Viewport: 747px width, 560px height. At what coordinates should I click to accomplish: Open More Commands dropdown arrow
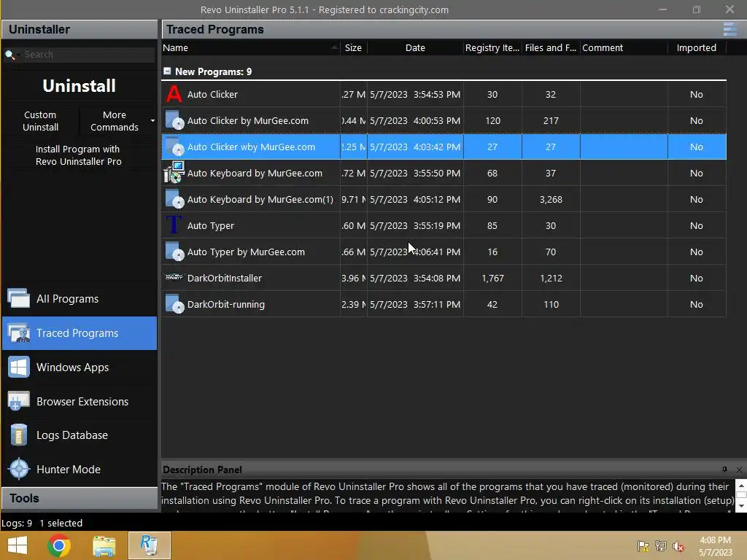tap(152, 121)
